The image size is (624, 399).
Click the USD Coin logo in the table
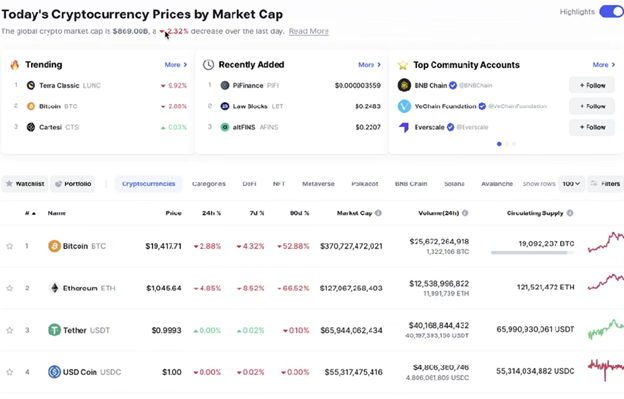coord(54,372)
